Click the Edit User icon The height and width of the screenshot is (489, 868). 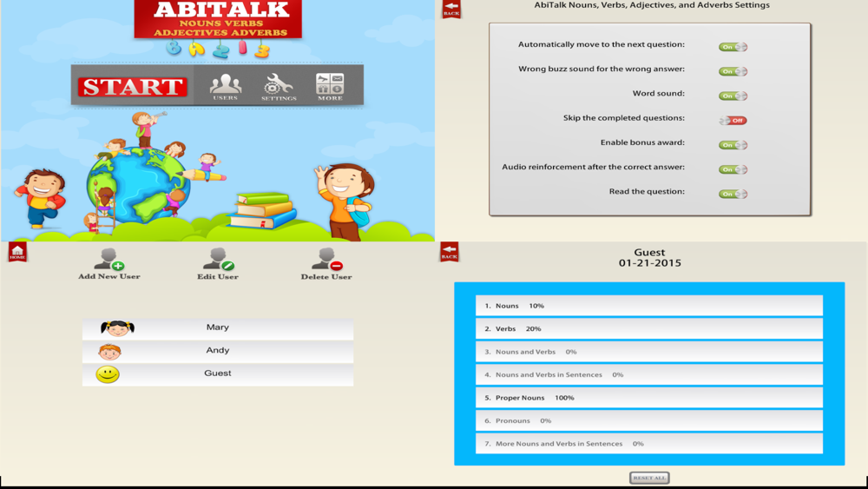[x=218, y=259]
